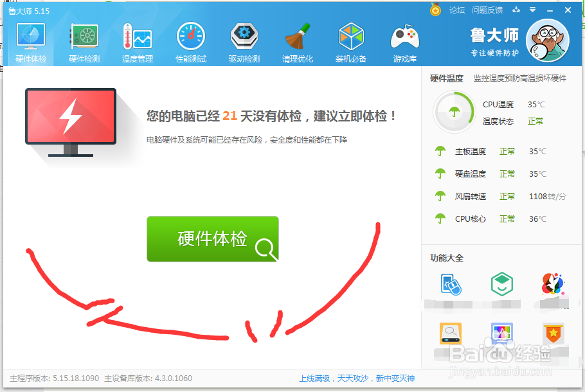Open the 装机必备 cube tab
This screenshot has width=585, height=392.
pos(351,43)
